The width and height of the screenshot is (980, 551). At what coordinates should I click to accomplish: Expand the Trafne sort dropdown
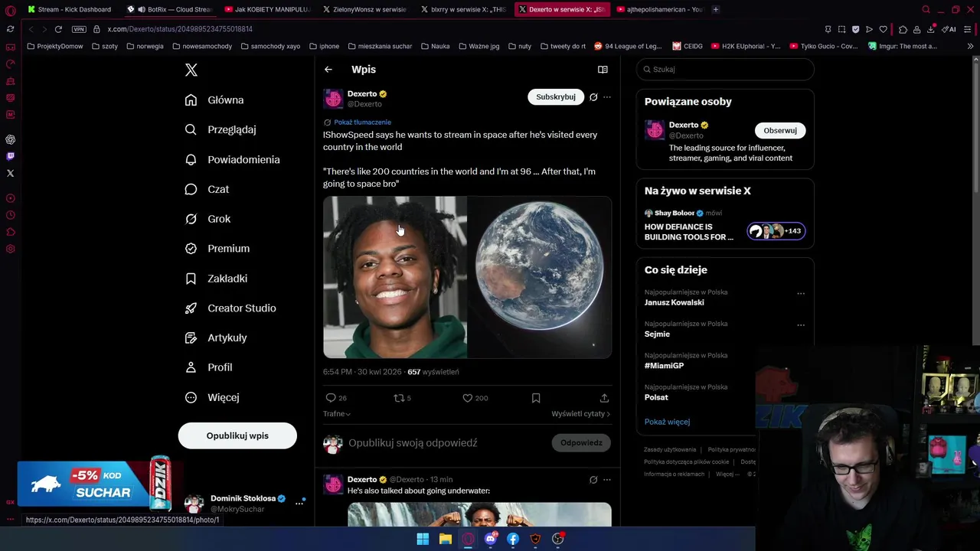[x=337, y=414]
